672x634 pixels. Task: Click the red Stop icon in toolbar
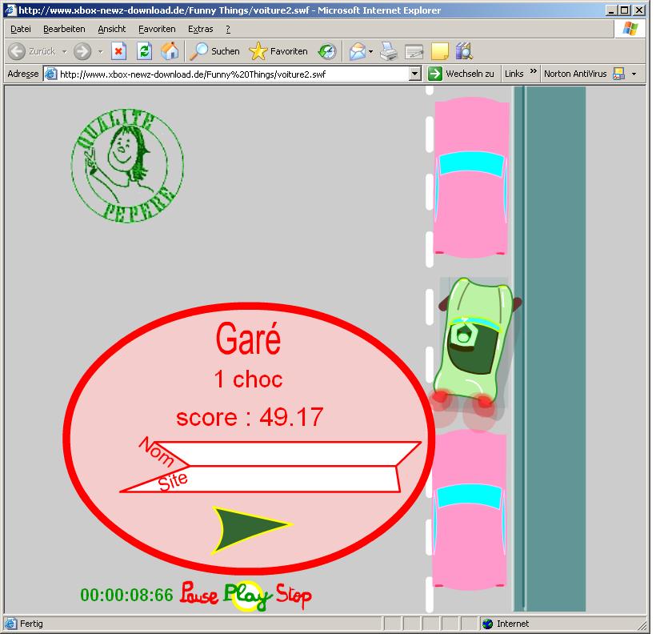point(118,51)
